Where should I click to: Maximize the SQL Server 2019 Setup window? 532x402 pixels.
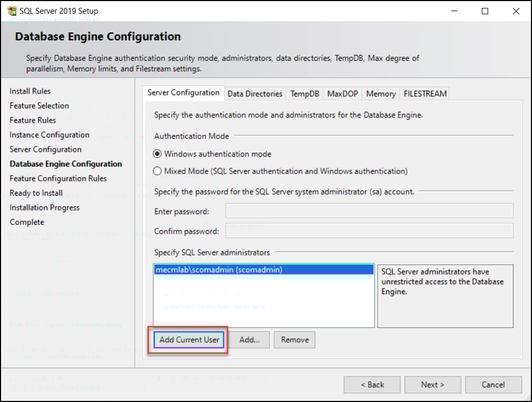485,11
